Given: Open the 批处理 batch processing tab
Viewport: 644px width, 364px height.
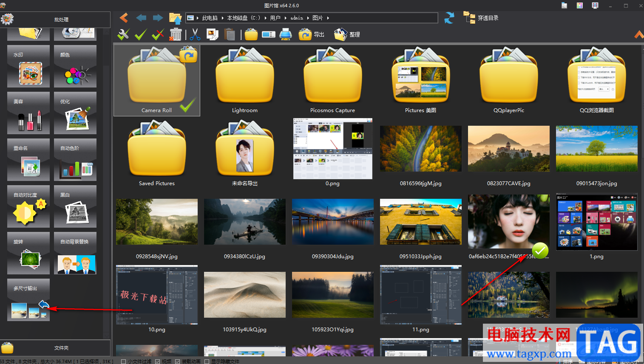Looking at the screenshot, I should (55, 20).
